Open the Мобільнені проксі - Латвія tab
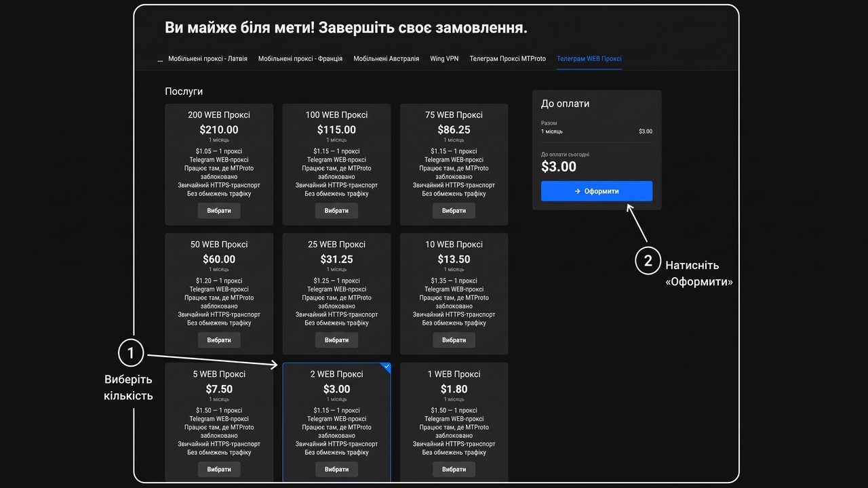868x488 pixels. pyautogui.click(x=208, y=59)
